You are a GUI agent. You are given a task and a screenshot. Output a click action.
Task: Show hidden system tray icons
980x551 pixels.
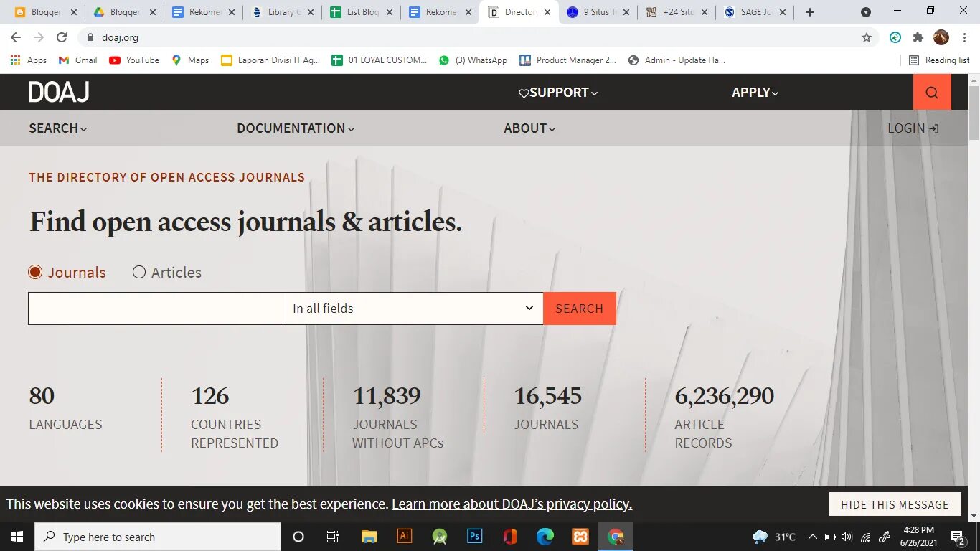coord(812,537)
